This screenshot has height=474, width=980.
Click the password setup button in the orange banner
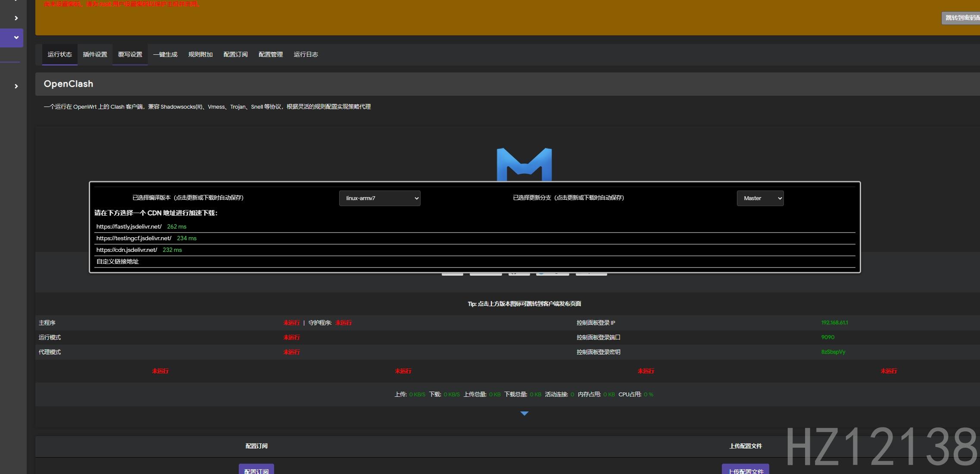(961, 18)
